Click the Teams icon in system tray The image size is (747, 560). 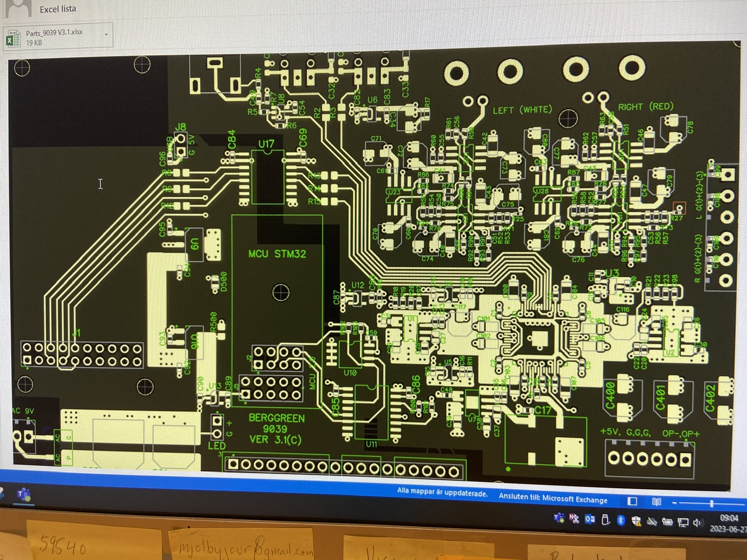559,517
